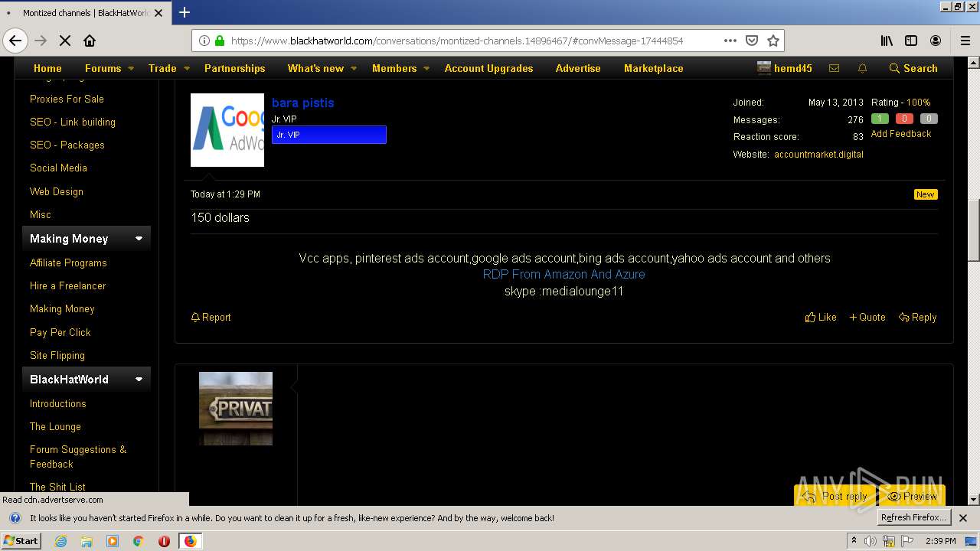Open Opera from the taskbar
980x551 pixels.
(x=164, y=541)
